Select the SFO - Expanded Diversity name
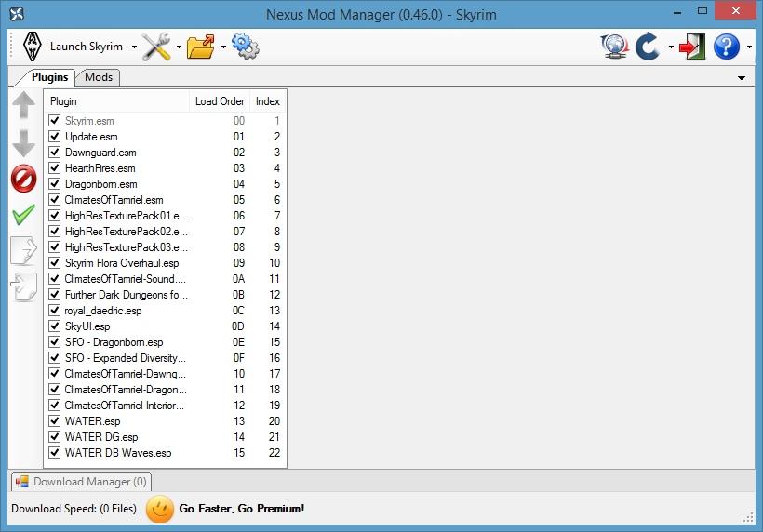 126,358
